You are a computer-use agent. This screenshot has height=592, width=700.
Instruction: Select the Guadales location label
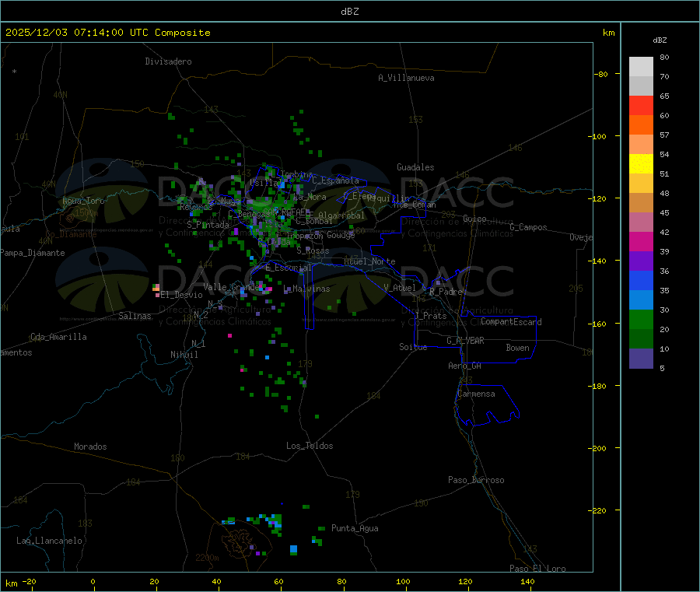coord(415,167)
